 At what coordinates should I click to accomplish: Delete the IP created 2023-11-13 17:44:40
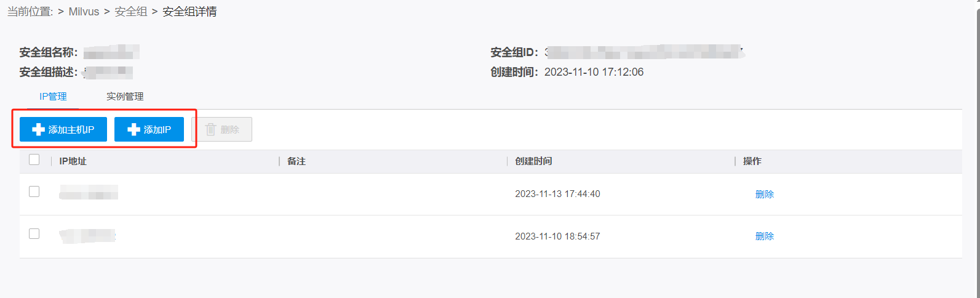(764, 194)
